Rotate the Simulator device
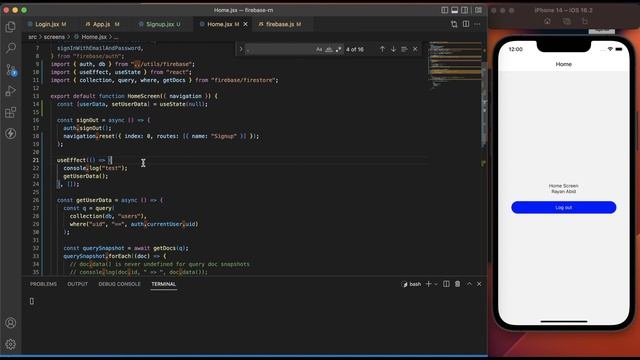 coord(585,21)
